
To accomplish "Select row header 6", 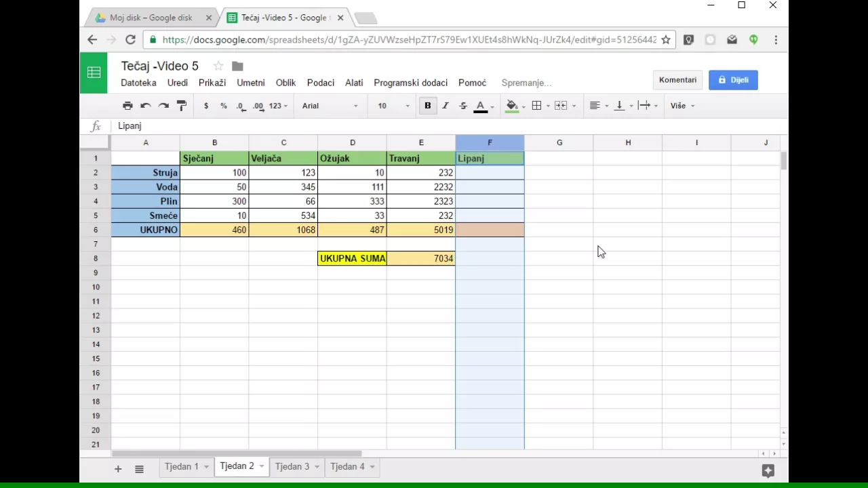I will click(x=96, y=230).
